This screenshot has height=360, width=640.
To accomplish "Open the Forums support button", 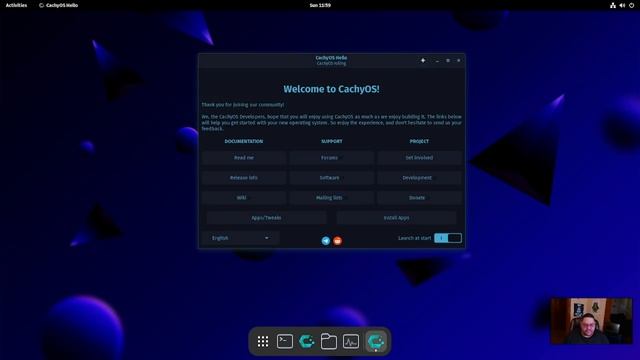I will click(331, 158).
